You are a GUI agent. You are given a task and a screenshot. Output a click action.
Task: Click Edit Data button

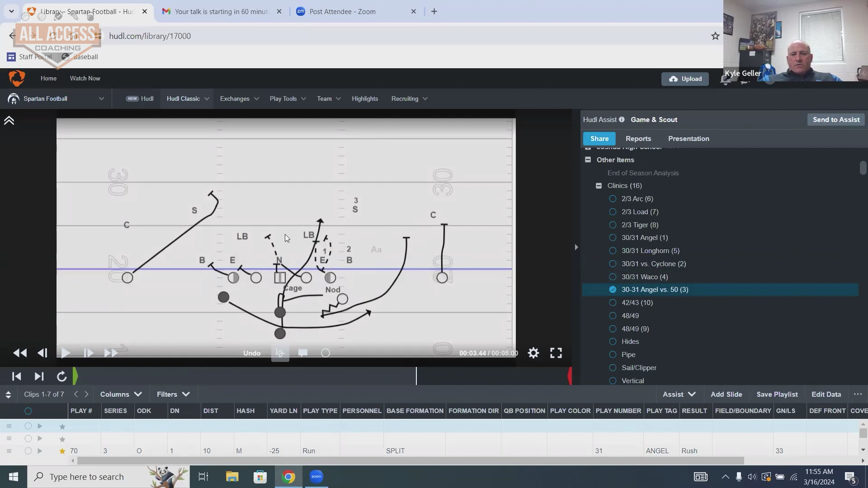(x=826, y=394)
